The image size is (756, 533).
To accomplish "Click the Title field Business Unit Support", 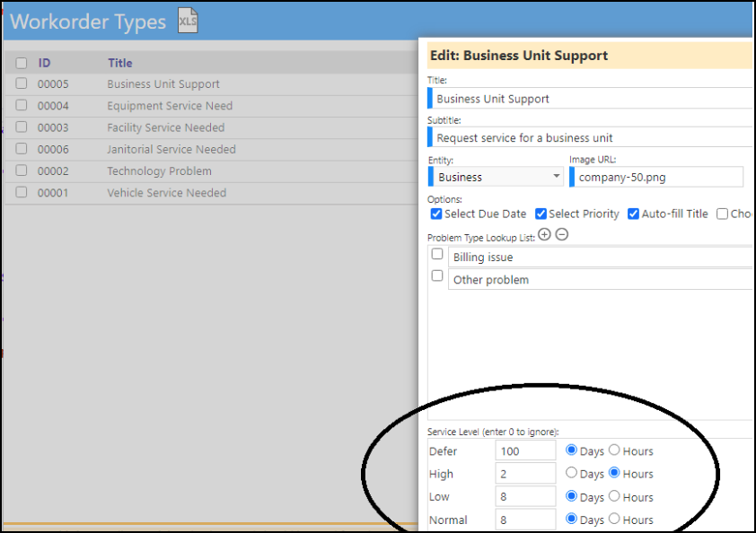I will [x=591, y=99].
